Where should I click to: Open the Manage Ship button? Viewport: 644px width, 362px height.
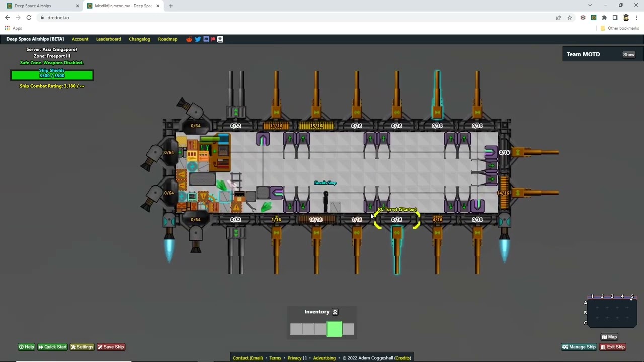tap(579, 347)
